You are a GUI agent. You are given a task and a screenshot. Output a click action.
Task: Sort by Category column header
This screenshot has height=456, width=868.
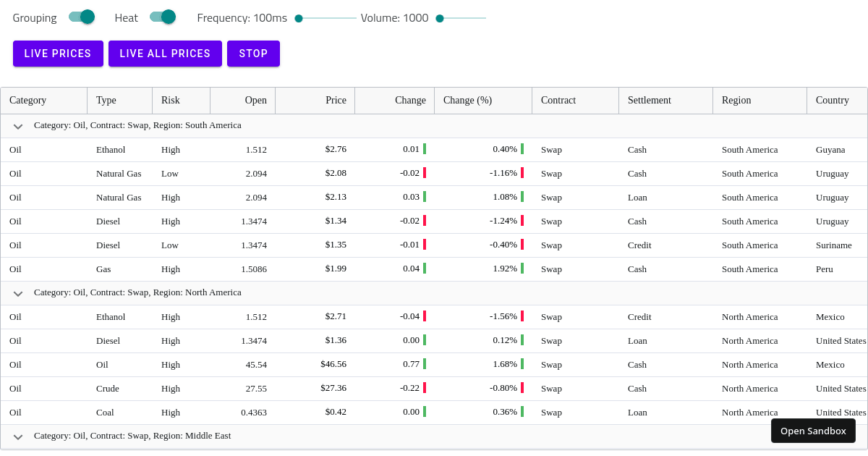44,101
